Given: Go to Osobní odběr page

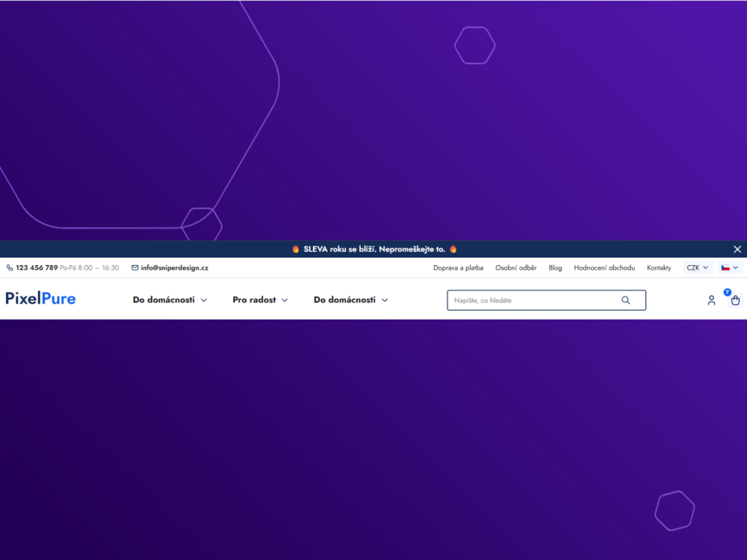Looking at the screenshot, I should 516,267.
